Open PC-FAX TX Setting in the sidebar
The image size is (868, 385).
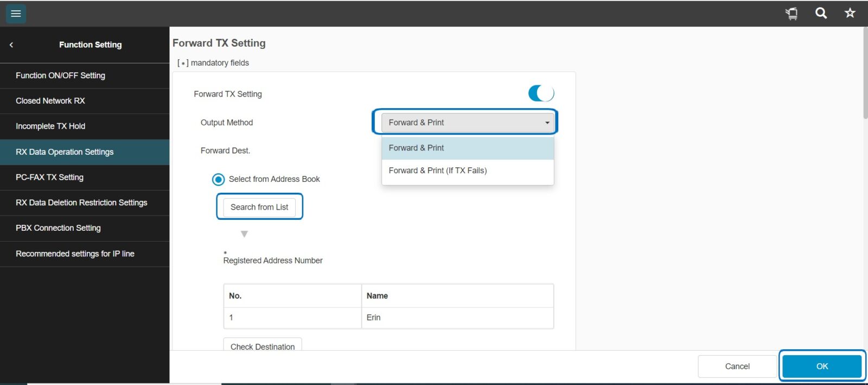pos(49,177)
